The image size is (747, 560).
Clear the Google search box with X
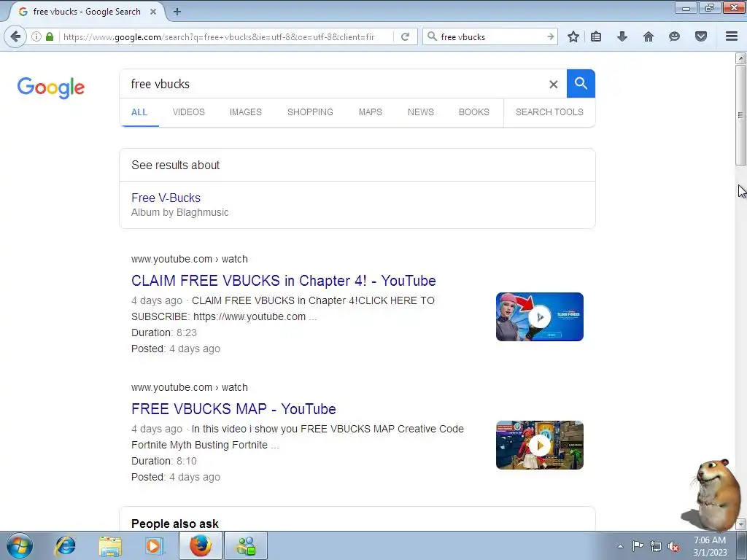click(553, 85)
